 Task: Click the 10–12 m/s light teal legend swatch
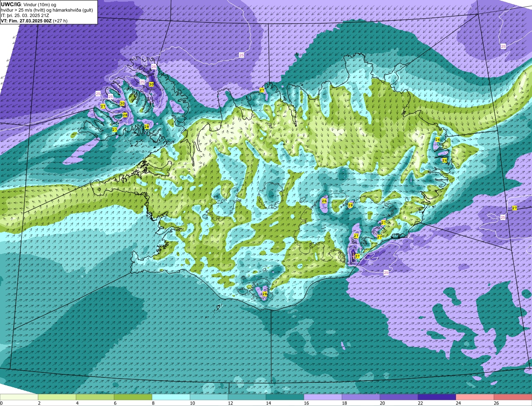tap(209, 397)
